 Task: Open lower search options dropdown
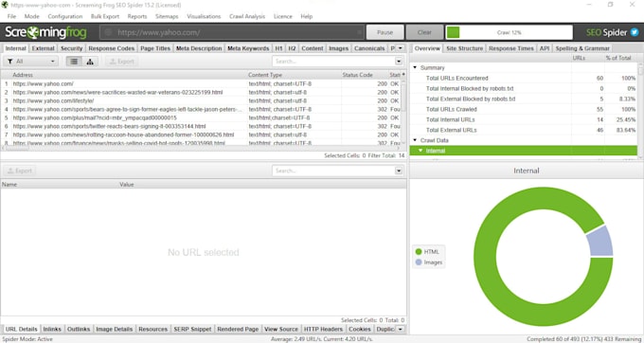399,171
